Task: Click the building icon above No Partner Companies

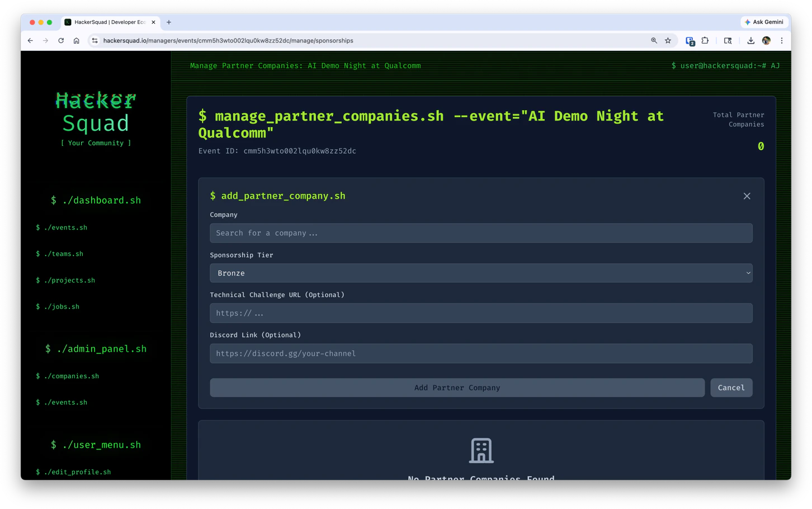Action: pyautogui.click(x=481, y=450)
